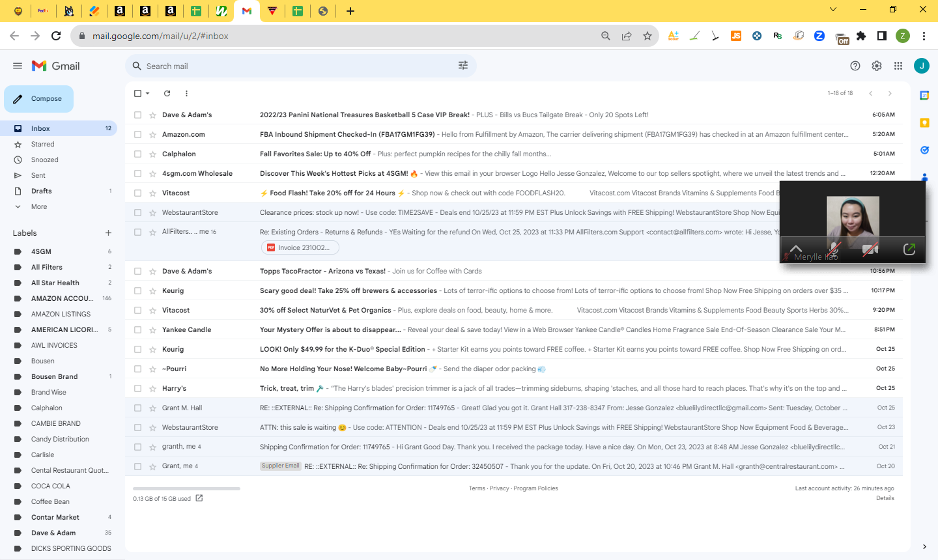Open the Settings gear in Gmail
This screenshot has width=938, height=560.
point(877,66)
